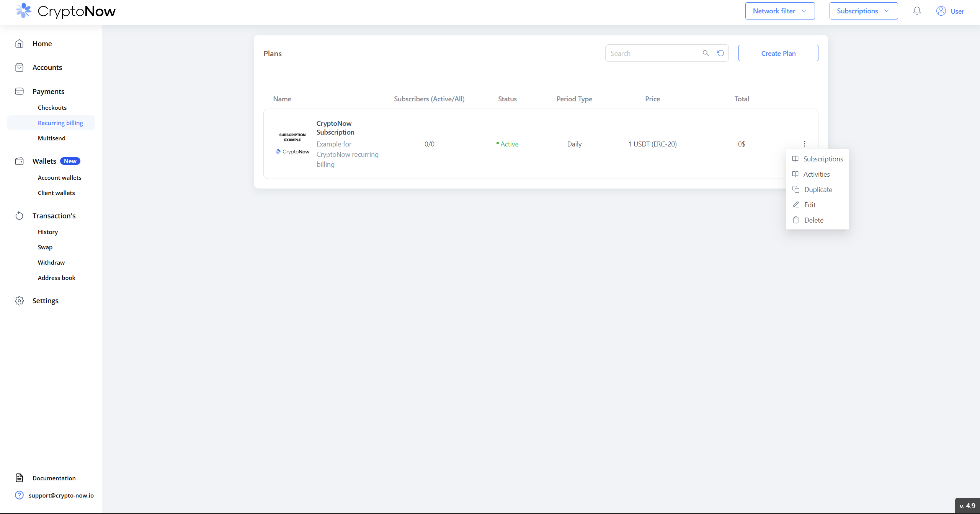Click the New badge next to Wallets
This screenshot has height=514, width=980.
click(x=70, y=161)
